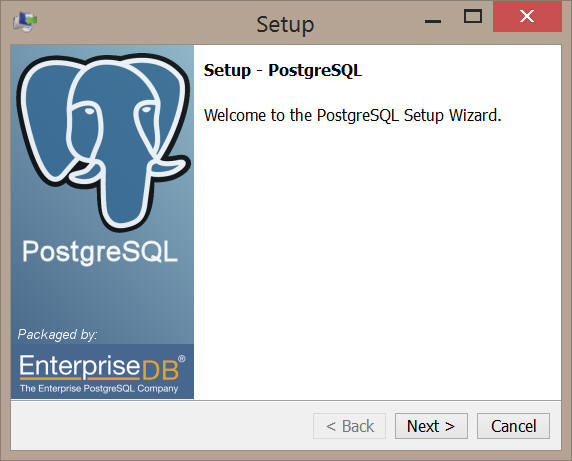Click 'The Enterprise PostgreSQL Company' tagline
Image resolution: width=572 pixels, height=461 pixels.
[x=99, y=388]
